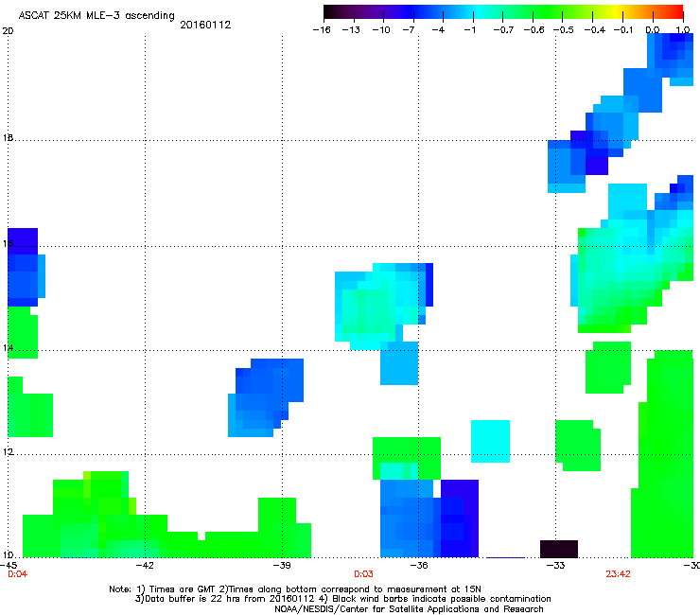Click the -13 color bar label
The width and height of the screenshot is (700, 615).
click(351, 30)
